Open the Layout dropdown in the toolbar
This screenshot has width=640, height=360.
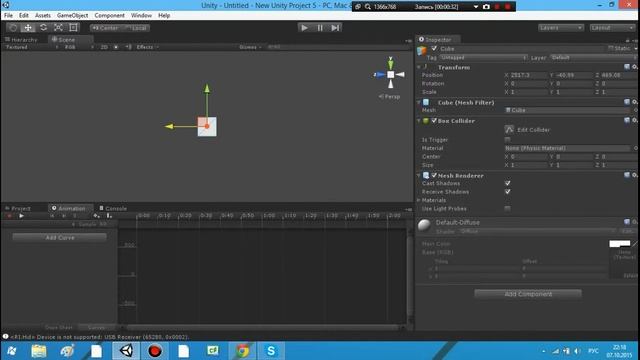coord(612,28)
